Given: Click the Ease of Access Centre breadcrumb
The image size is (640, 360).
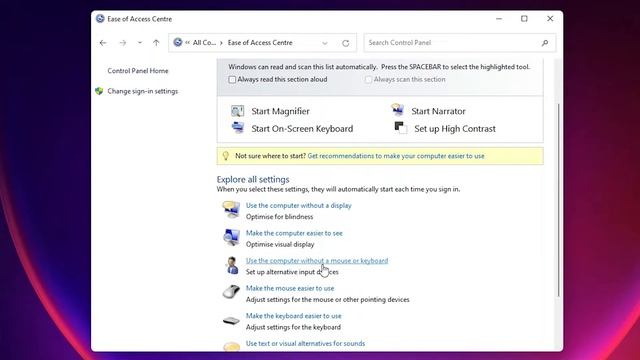Looking at the screenshot, I should click(260, 42).
